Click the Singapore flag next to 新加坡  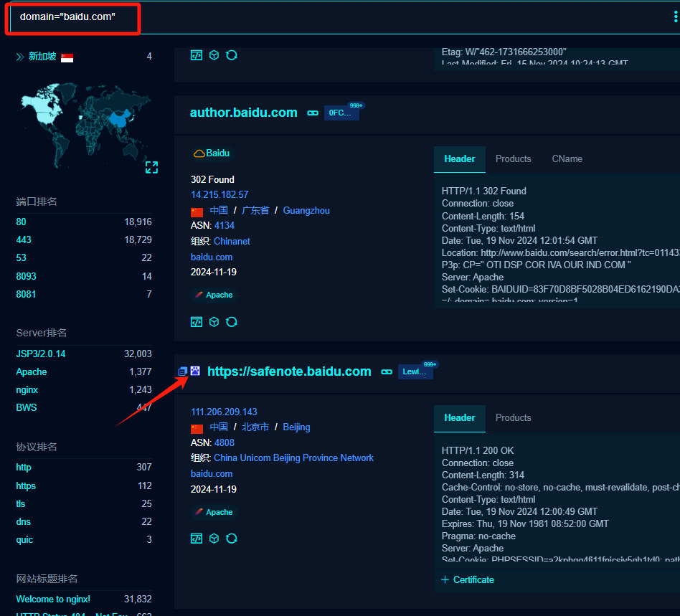point(67,57)
